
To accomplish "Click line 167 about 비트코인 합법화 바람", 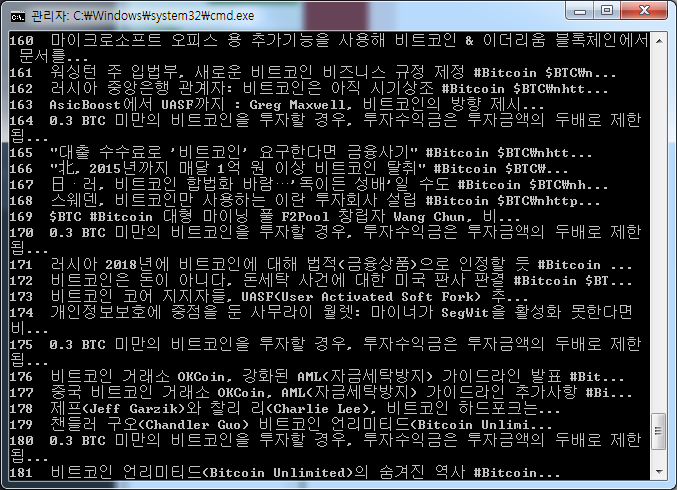I will click(x=309, y=184).
